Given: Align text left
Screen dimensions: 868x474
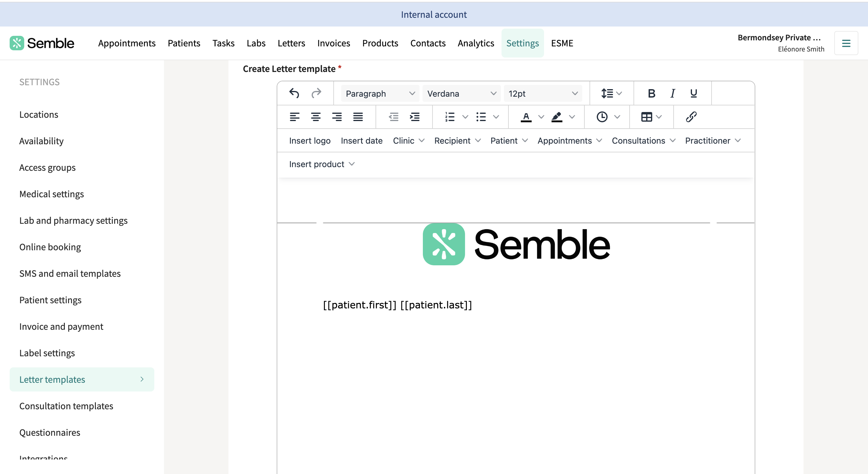Looking at the screenshot, I should (x=294, y=117).
